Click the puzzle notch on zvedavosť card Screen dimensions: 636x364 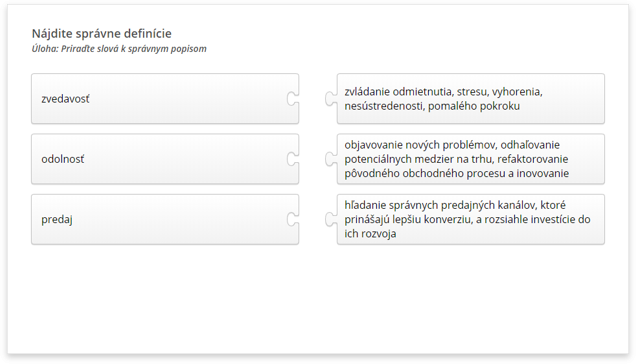pyautogui.click(x=292, y=99)
